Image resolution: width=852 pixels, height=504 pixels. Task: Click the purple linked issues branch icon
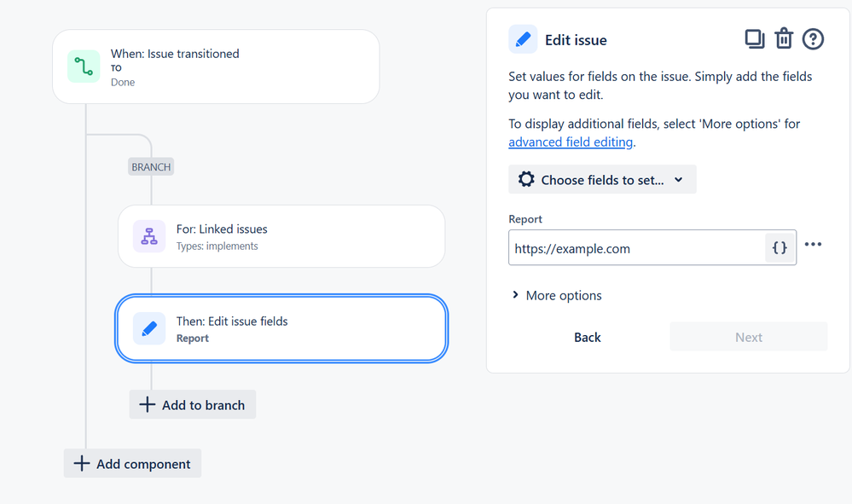click(149, 236)
